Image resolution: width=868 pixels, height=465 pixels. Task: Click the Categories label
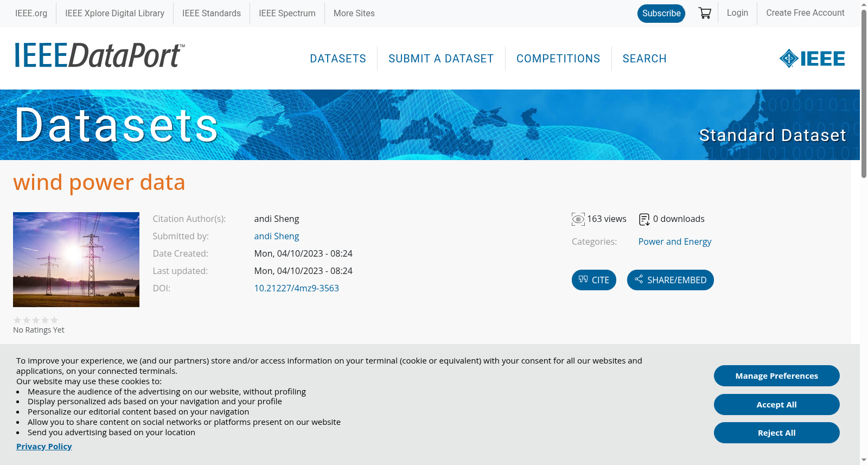pos(594,241)
